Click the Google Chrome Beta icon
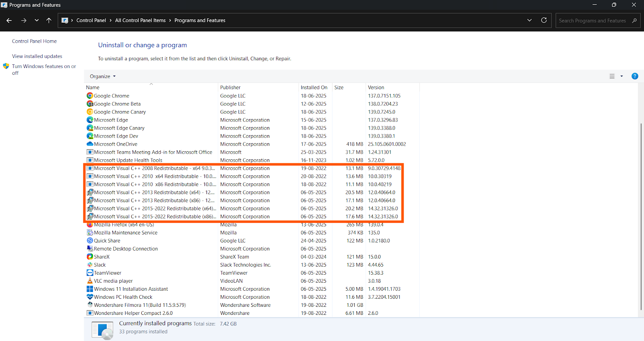Screen dimensions: 644x341 click(90, 104)
